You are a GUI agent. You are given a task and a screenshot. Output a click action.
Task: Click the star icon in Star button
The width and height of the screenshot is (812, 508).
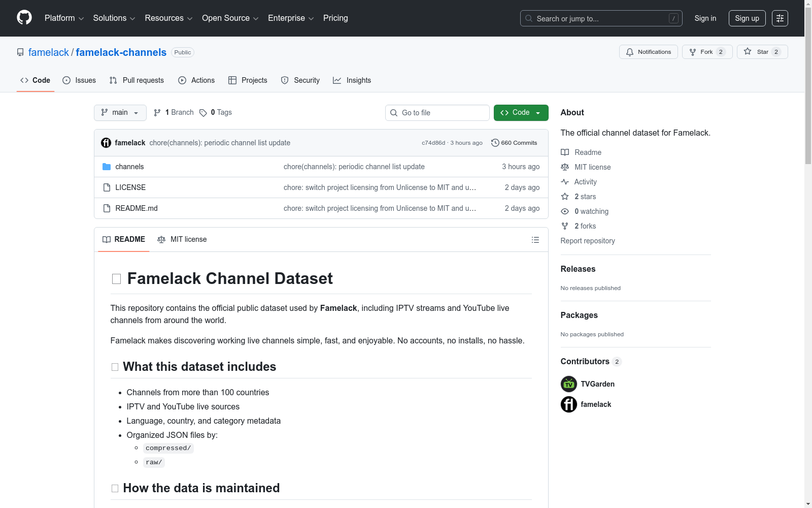748,52
